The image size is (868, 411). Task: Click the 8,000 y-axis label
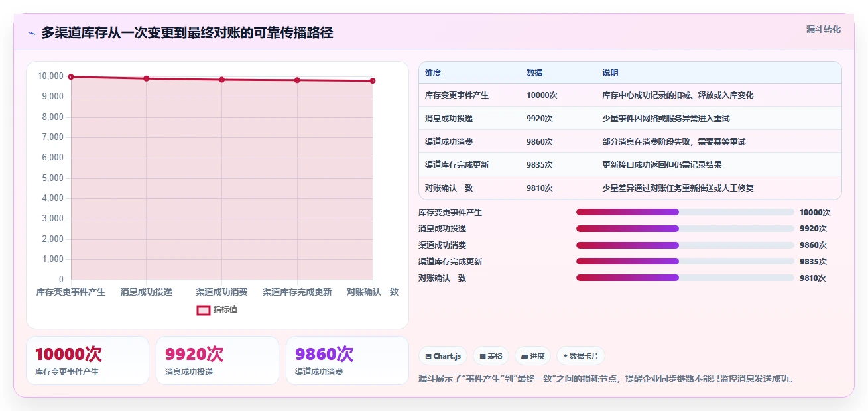[52, 117]
